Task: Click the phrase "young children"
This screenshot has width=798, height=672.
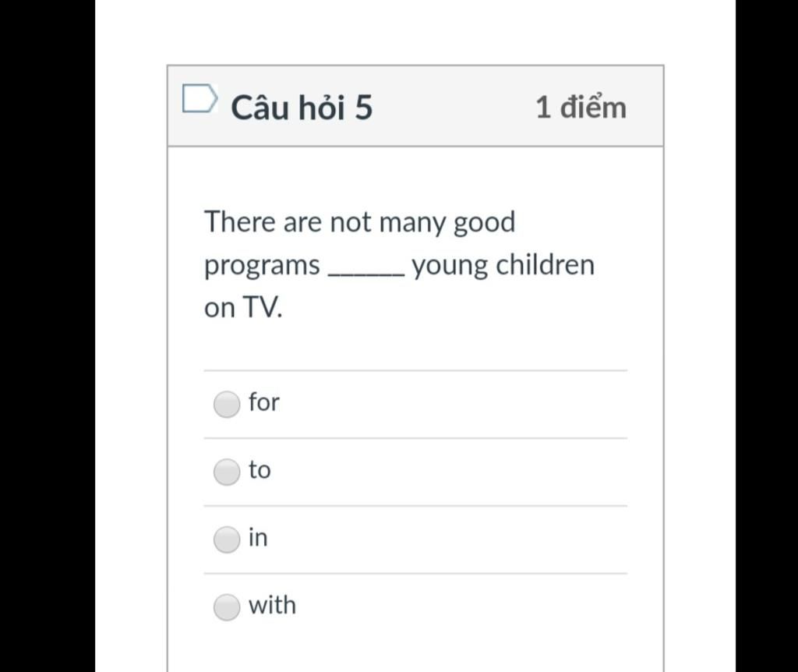Action: pos(503,266)
